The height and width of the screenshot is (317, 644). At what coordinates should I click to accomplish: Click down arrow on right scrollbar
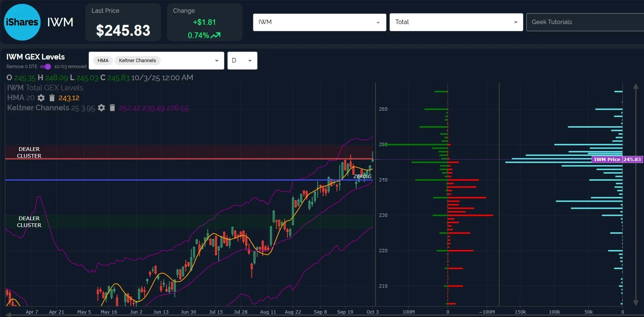pos(636,303)
